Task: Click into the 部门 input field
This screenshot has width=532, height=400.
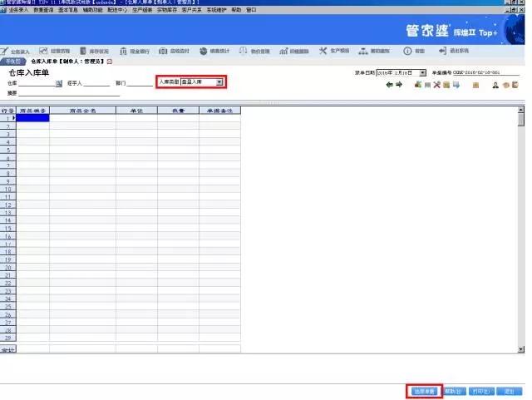Action: [140, 83]
